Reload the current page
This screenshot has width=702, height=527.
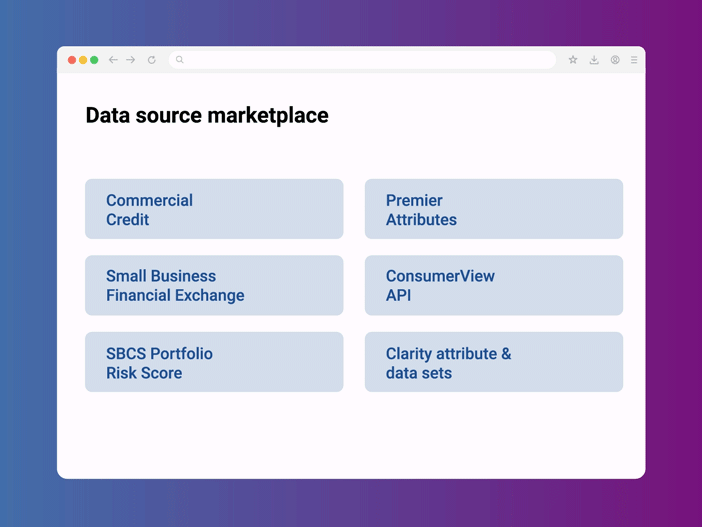click(152, 60)
